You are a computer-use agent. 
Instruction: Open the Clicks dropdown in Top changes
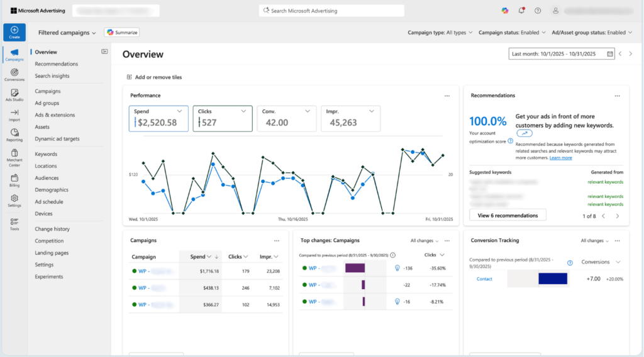[x=434, y=255]
